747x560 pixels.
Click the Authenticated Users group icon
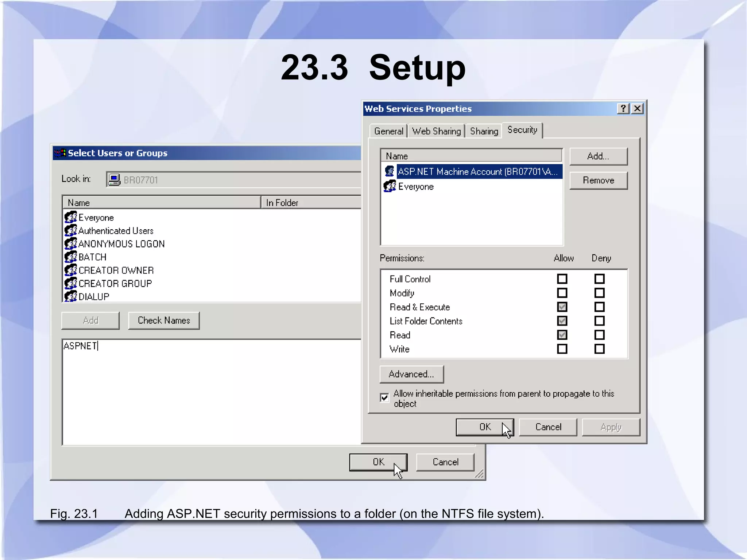(71, 230)
